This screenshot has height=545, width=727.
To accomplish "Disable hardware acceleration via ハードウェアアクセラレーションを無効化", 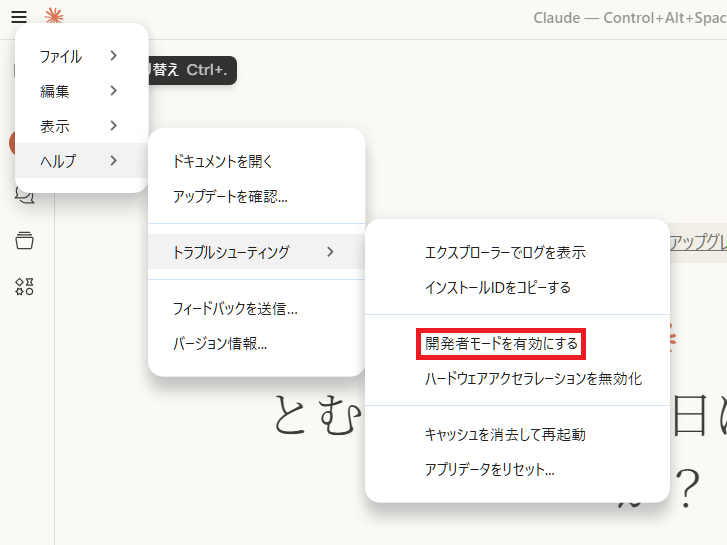I will coord(533,378).
